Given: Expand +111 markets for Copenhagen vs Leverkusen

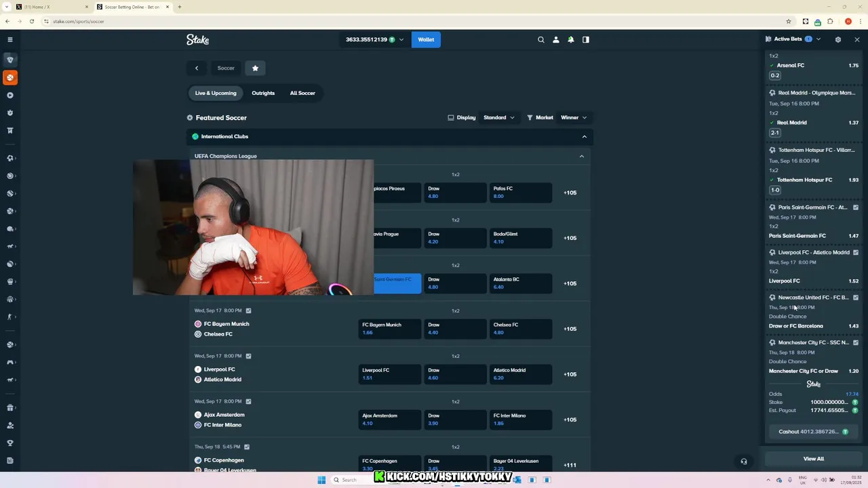Looking at the screenshot, I should 570,465.
